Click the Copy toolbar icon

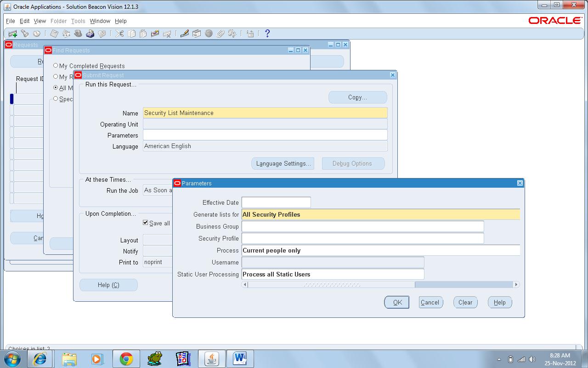coord(131,34)
